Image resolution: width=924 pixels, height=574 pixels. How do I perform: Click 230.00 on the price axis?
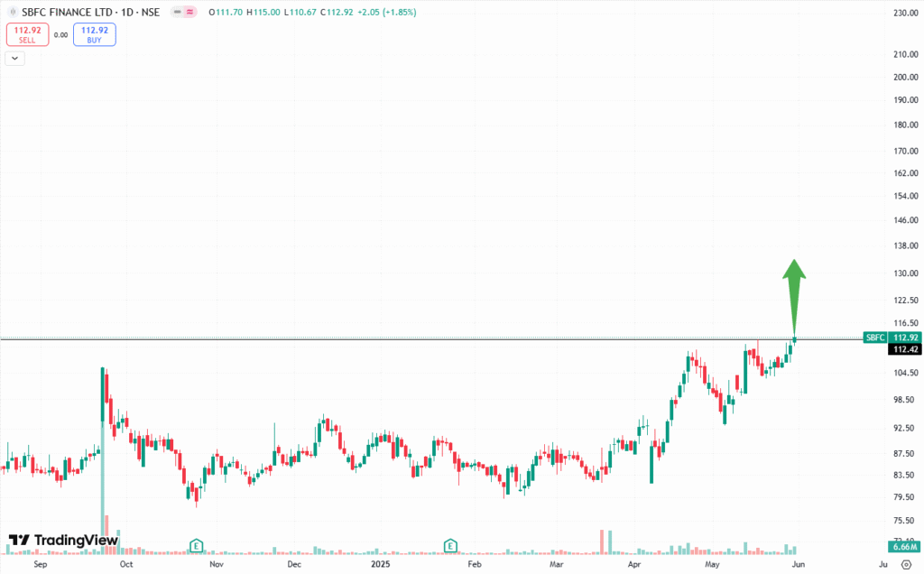pos(906,13)
